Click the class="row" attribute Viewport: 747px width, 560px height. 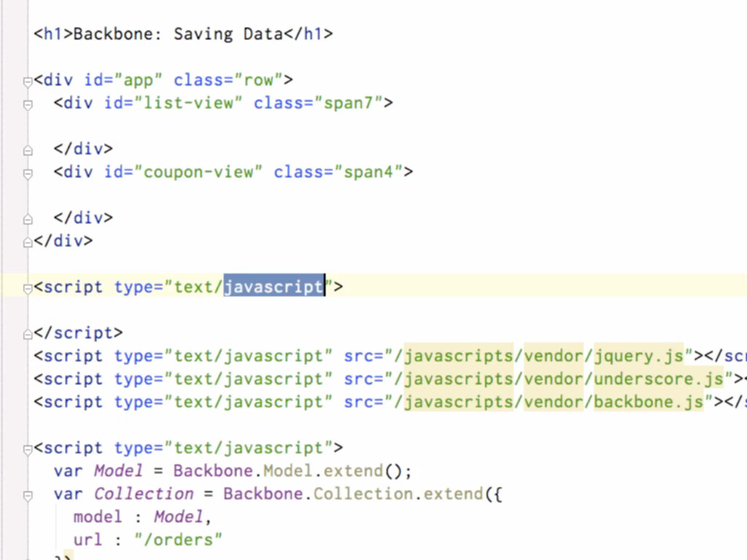228,80
